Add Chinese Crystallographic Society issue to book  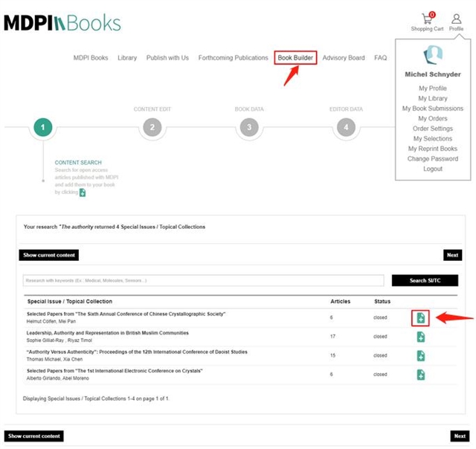[x=420, y=318]
